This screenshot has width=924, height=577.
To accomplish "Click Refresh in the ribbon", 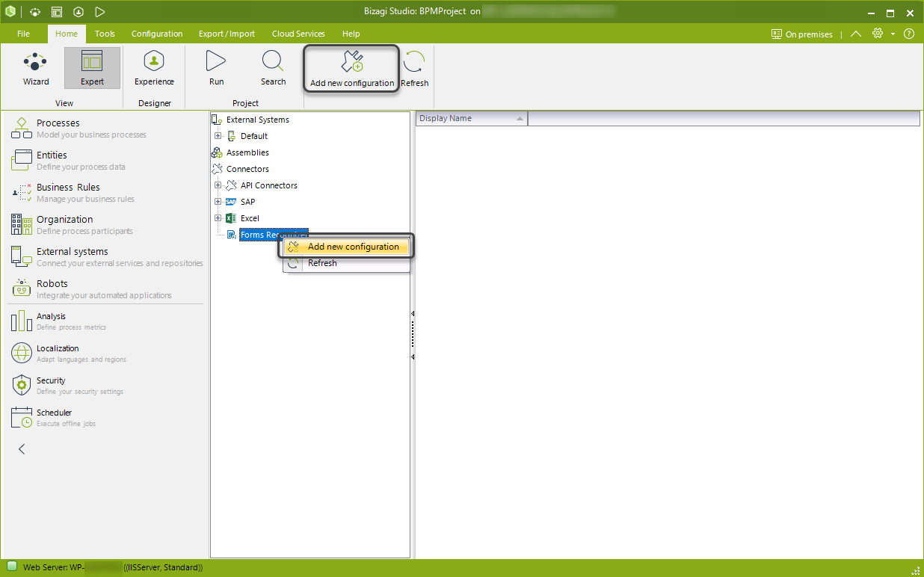I will click(x=414, y=69).
